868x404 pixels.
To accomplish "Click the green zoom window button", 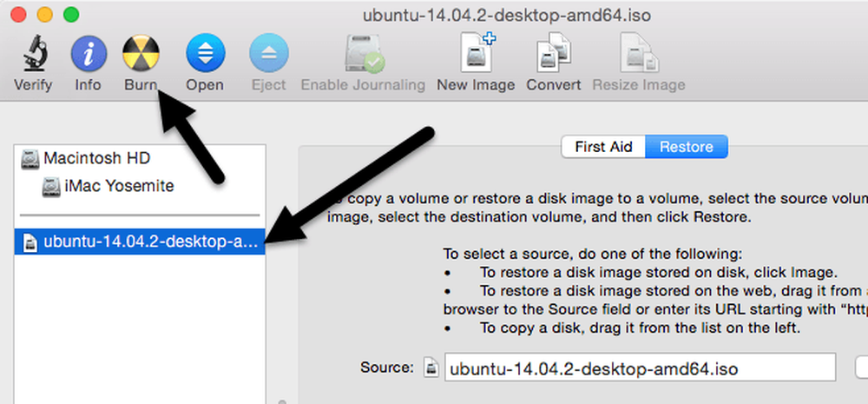I will click(x=71, y=15).
